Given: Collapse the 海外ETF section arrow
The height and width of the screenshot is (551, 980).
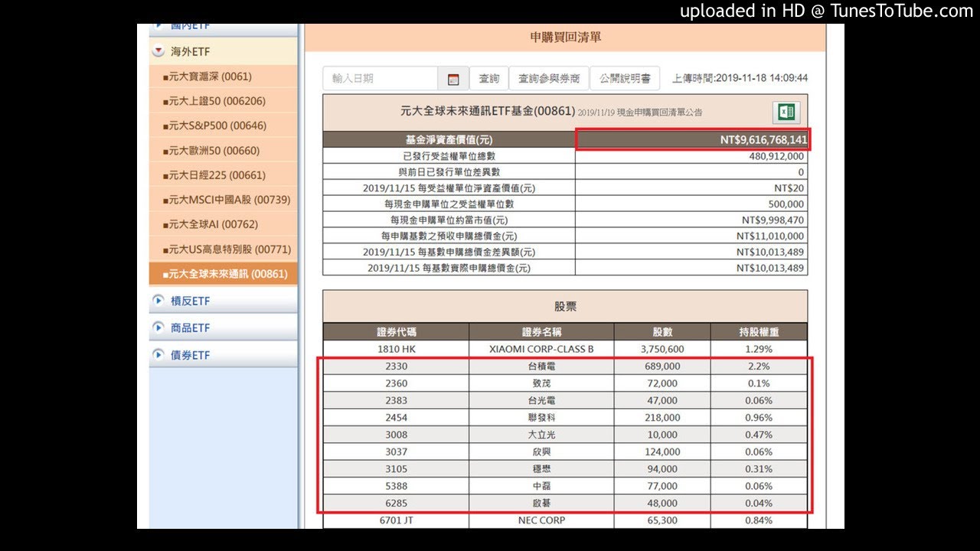Looking at the screenshot, I should [158, 52].
